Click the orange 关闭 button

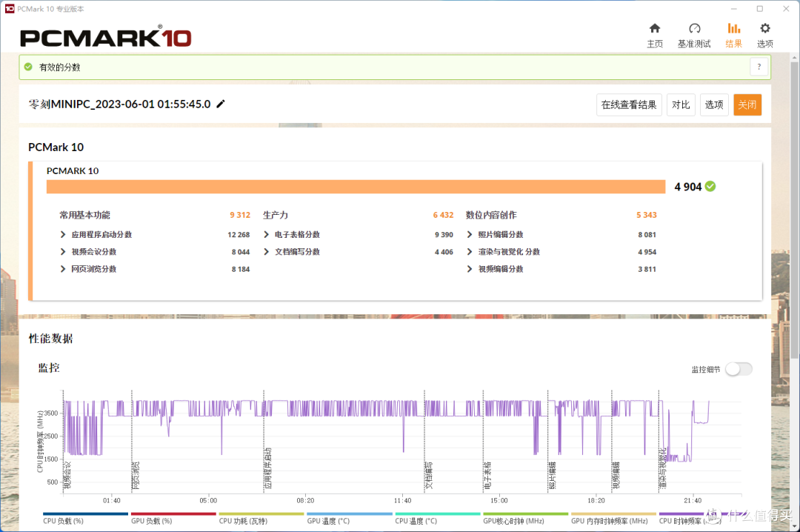[x=747, y=104]
